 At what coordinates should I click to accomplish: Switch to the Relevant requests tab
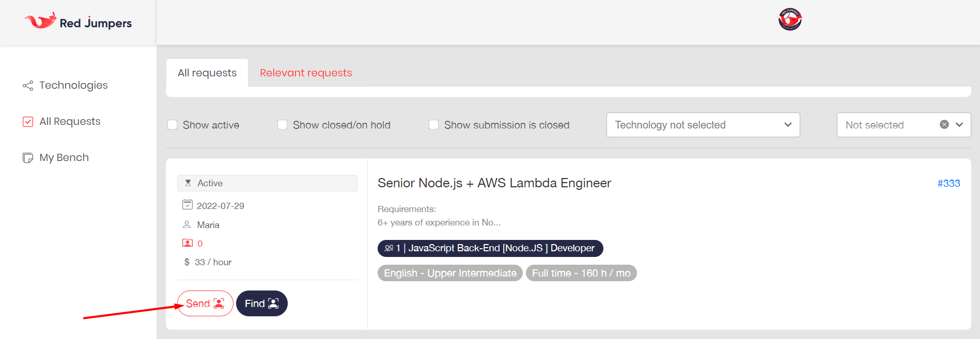coord(306,73)
